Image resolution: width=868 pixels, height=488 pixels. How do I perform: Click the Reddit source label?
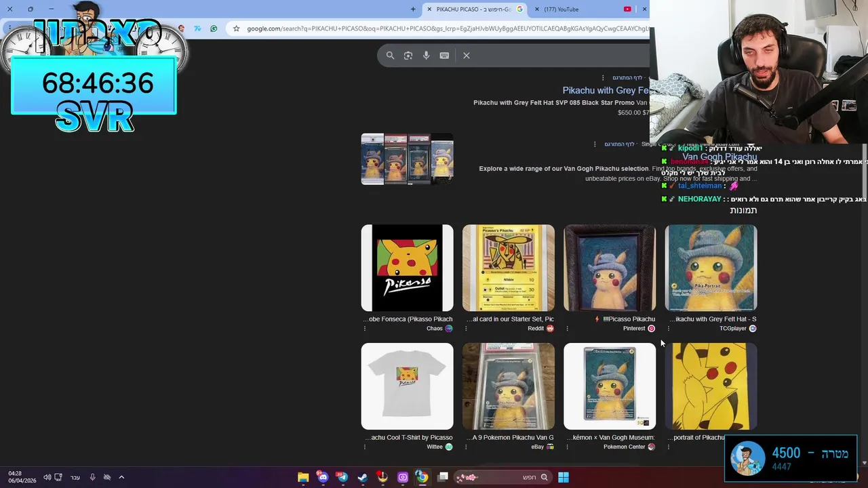tap(540, 329)
